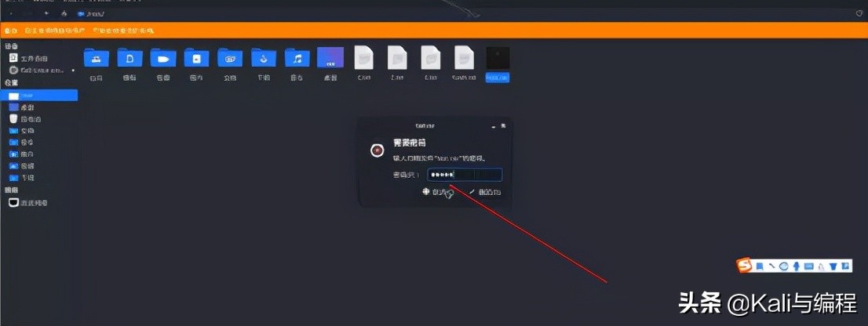This screenshot has width=868, height=326.
Task: Click the keyboard icon on Sogou toolbar
Action: point(809,266)
